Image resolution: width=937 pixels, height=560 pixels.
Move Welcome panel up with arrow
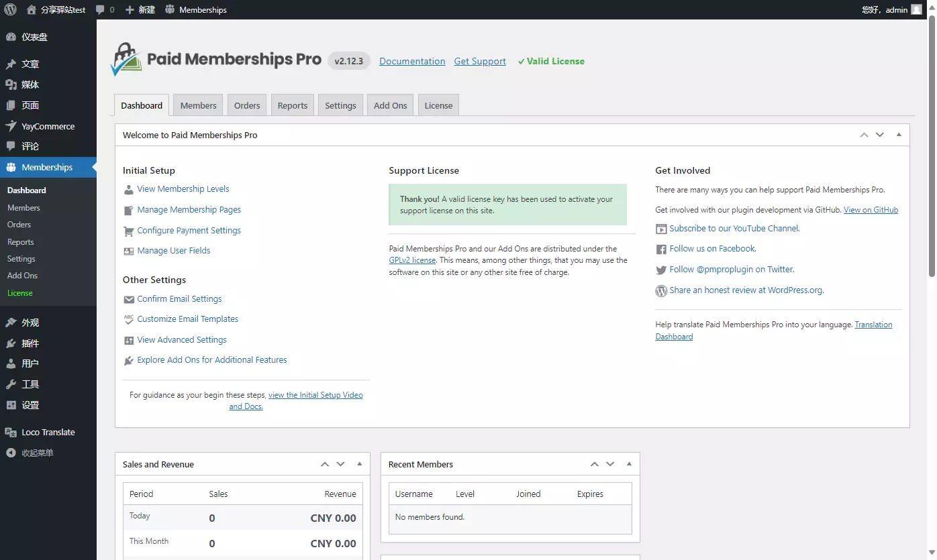[x=865, y=135]
